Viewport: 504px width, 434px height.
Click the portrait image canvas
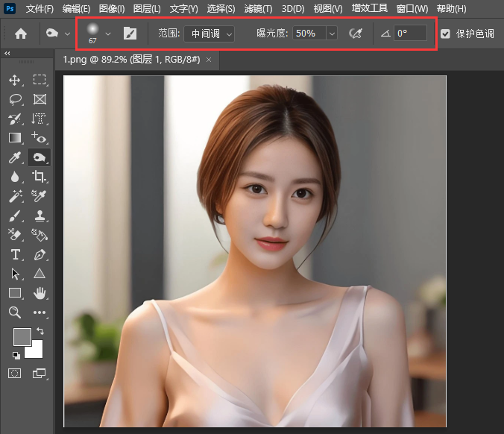(x=255, y=251)
